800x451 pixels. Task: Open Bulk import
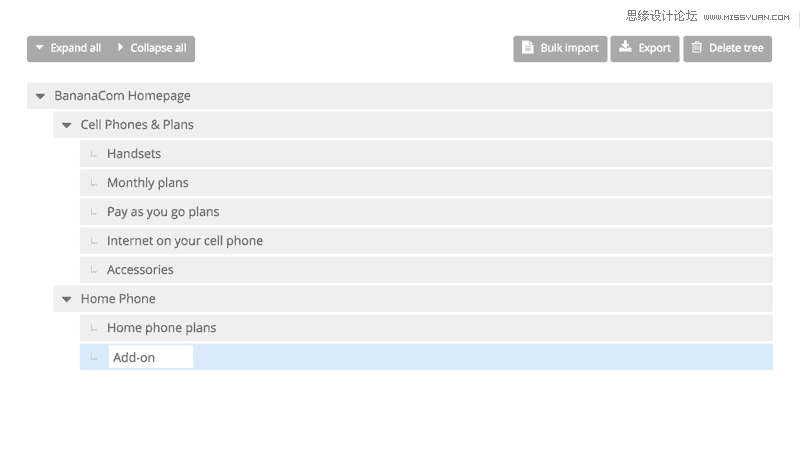[560, 48]
